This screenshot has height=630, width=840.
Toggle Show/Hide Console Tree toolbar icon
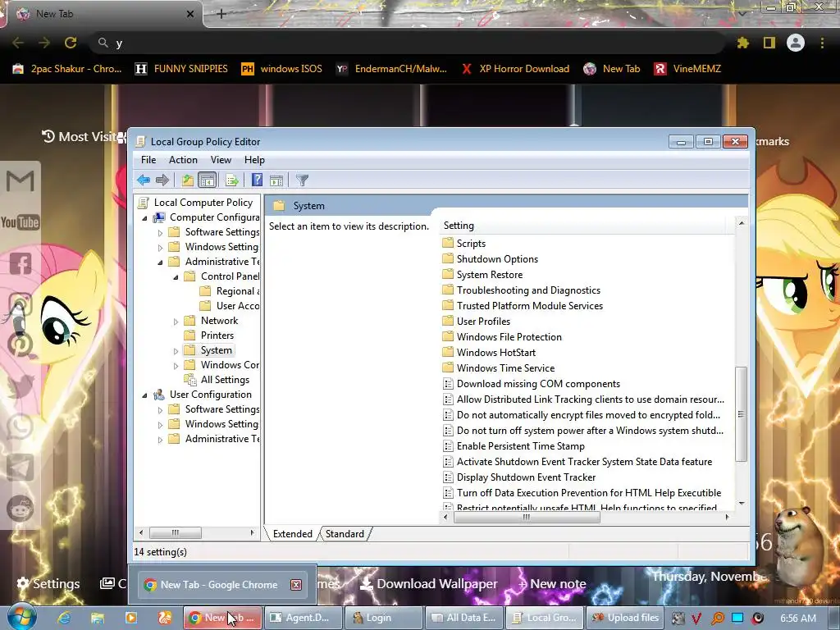pos(207,180)
